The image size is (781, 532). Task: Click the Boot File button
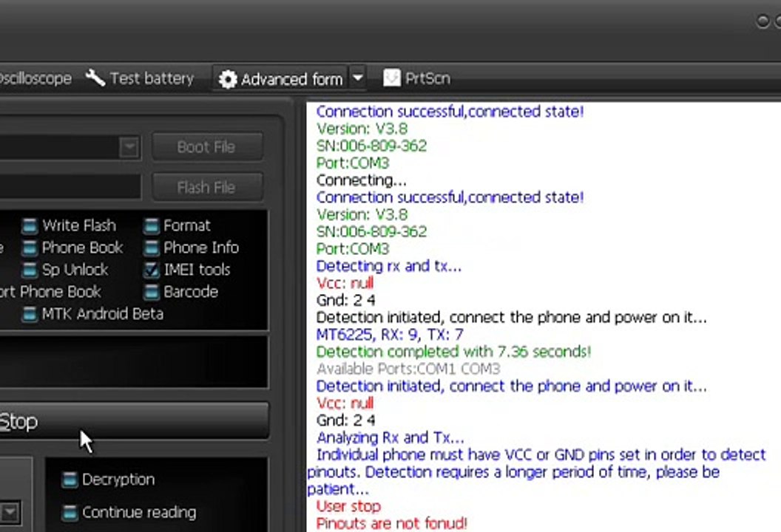click(206, 147)
